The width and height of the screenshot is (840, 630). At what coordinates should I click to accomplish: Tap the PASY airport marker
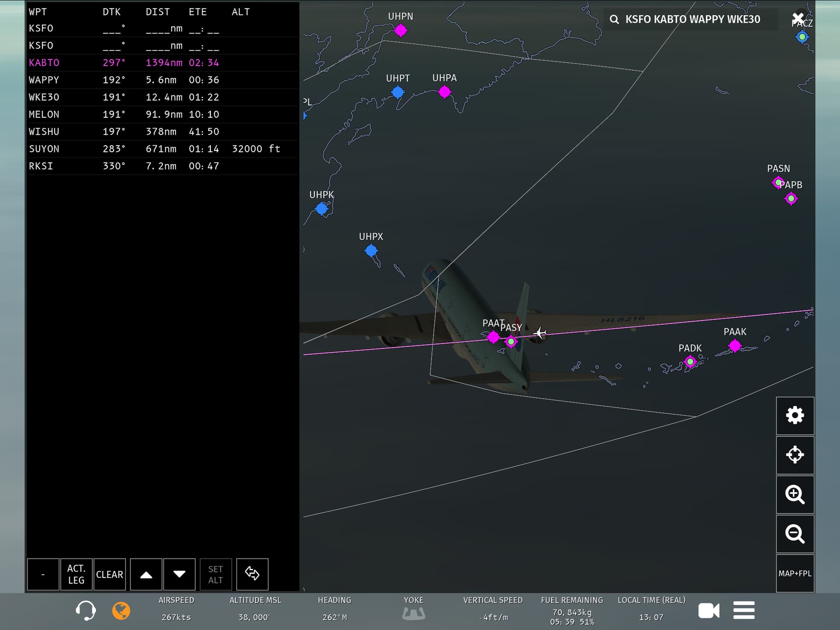click(511, 341)
